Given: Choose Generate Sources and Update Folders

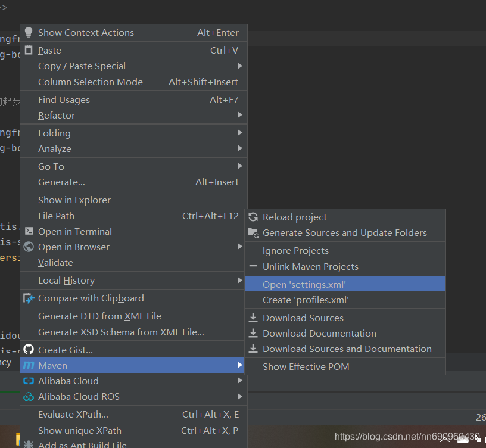Looking at the screenshot, I should click(345, 233).
